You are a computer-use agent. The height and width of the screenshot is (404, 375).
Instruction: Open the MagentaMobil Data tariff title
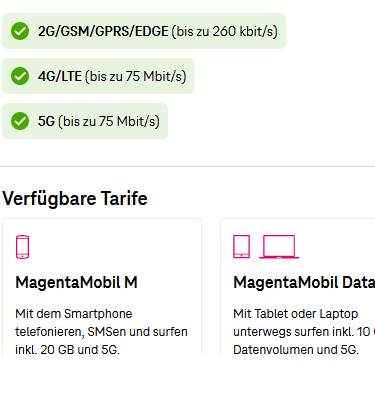coord(304,282)
